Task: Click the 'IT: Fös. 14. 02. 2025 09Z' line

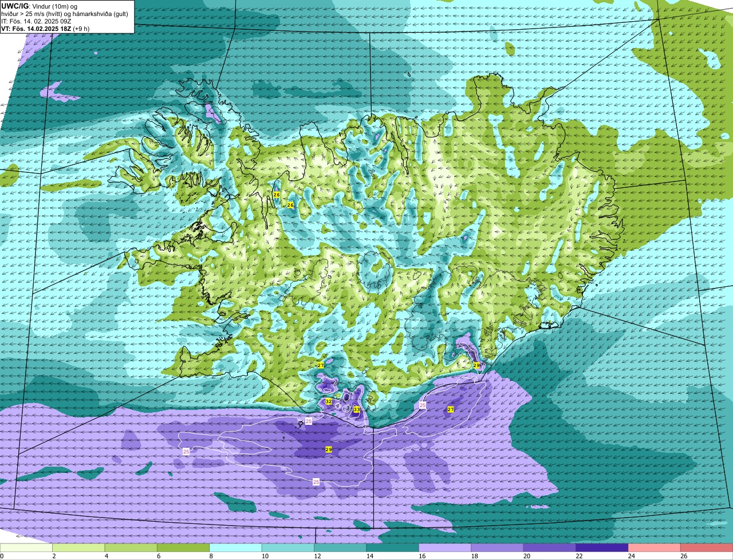Action: [36, 21]
